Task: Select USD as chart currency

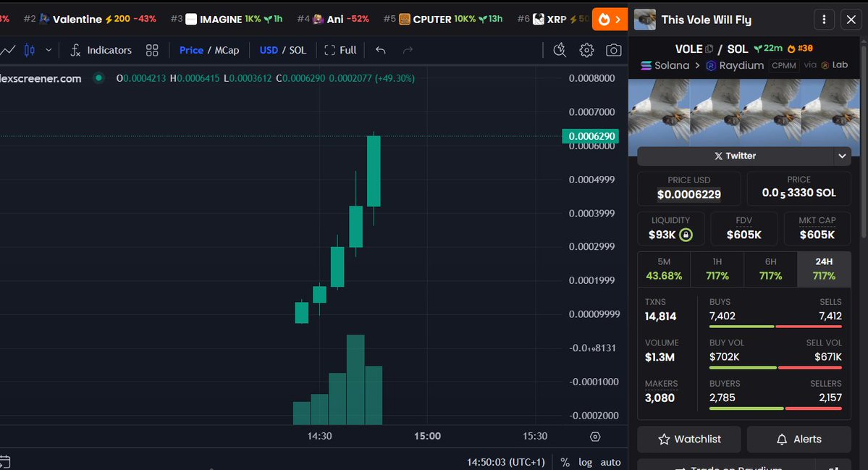Action: tap(269, 51)
